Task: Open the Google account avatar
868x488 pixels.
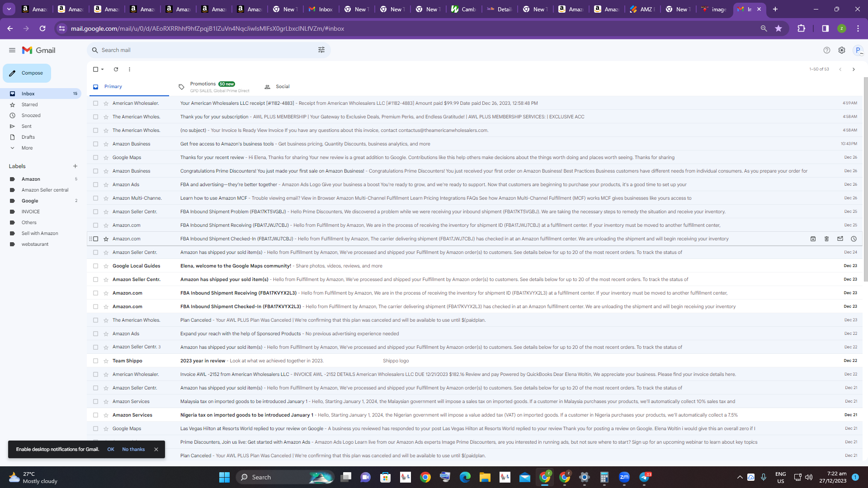Action: [x=858, y=50]
